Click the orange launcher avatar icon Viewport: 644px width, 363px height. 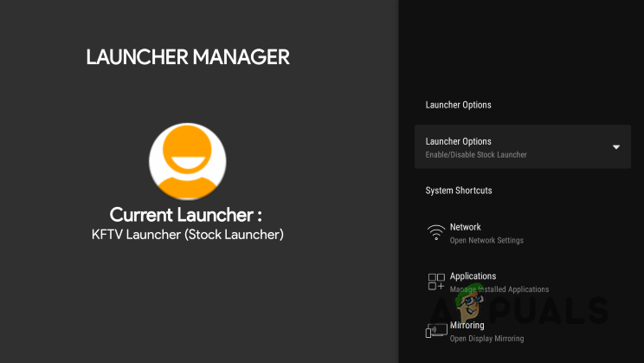[187, 161]
